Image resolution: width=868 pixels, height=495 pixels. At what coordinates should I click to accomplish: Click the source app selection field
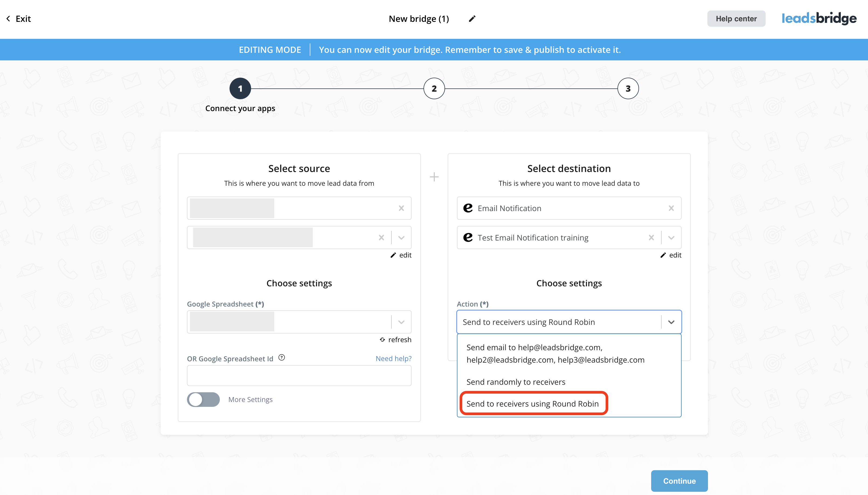(x=299, y=208)
